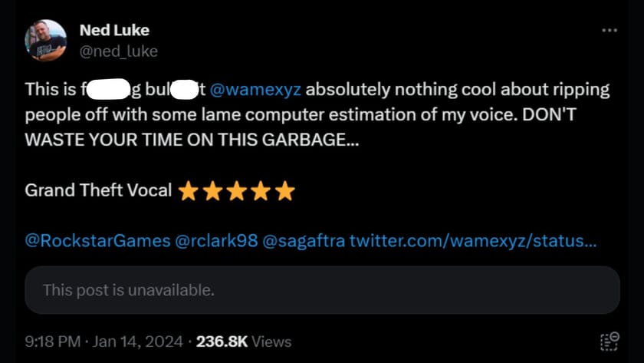The height and width of the screenshot is (363, 644).
Task: Go to the @rclark98 mention
Action: tap(216, 241)
